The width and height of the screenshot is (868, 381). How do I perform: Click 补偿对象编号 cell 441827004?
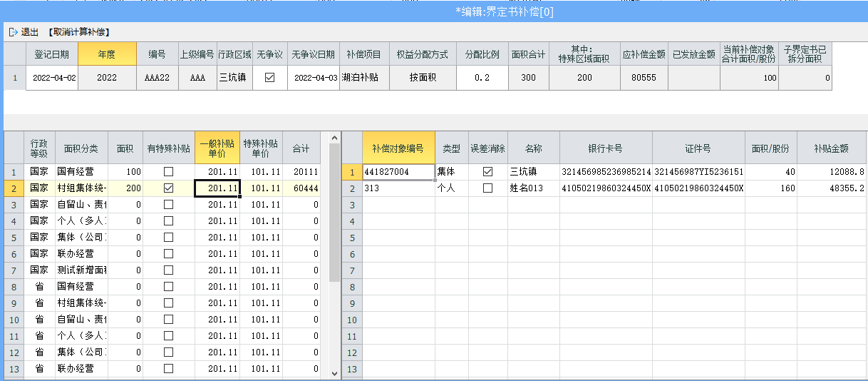[x=398, y=172]
